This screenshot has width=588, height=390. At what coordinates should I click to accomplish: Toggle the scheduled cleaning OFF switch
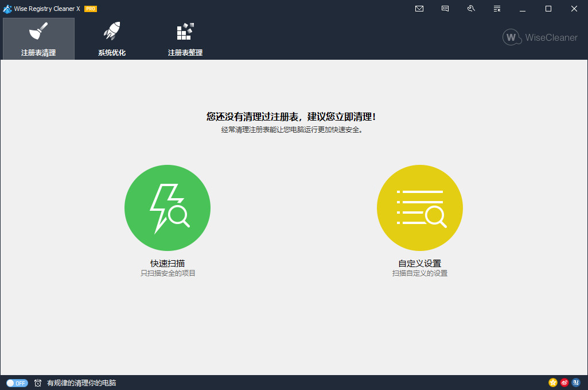(17, 383)
